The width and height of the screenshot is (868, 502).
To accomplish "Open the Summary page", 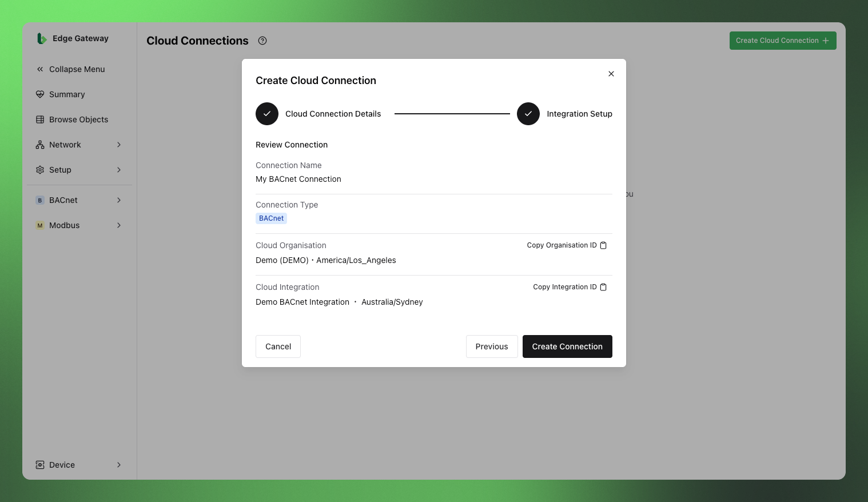I will 79,94.
